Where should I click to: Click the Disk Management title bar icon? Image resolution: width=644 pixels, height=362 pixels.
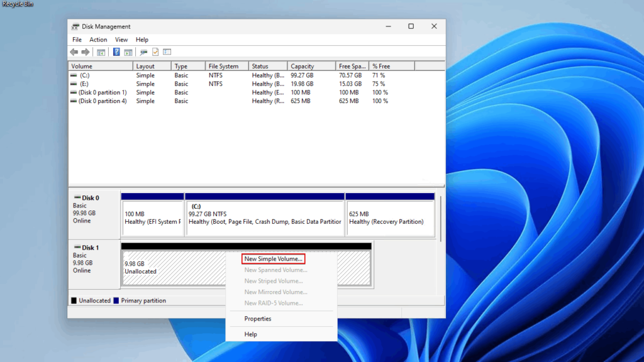click(75, 26)
